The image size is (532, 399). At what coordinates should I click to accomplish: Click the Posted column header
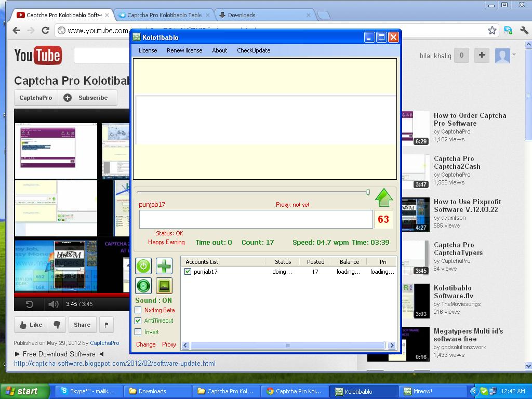point(315,262)
